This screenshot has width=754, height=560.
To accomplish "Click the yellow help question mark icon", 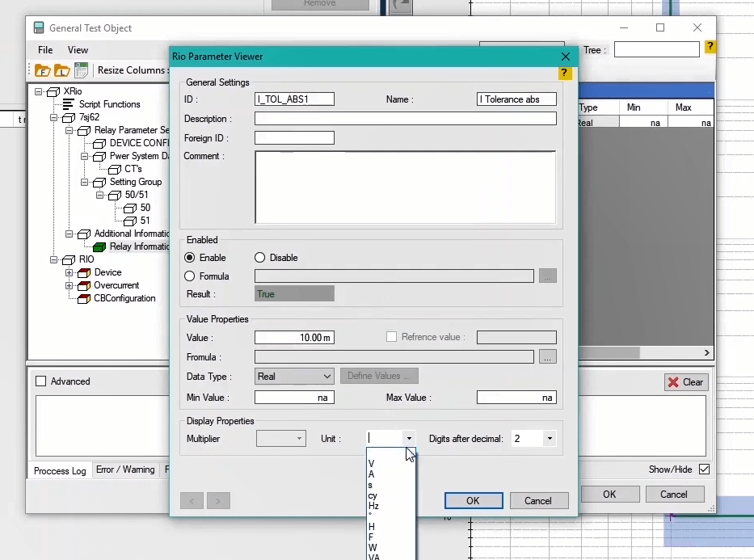I will coord(565,74).
